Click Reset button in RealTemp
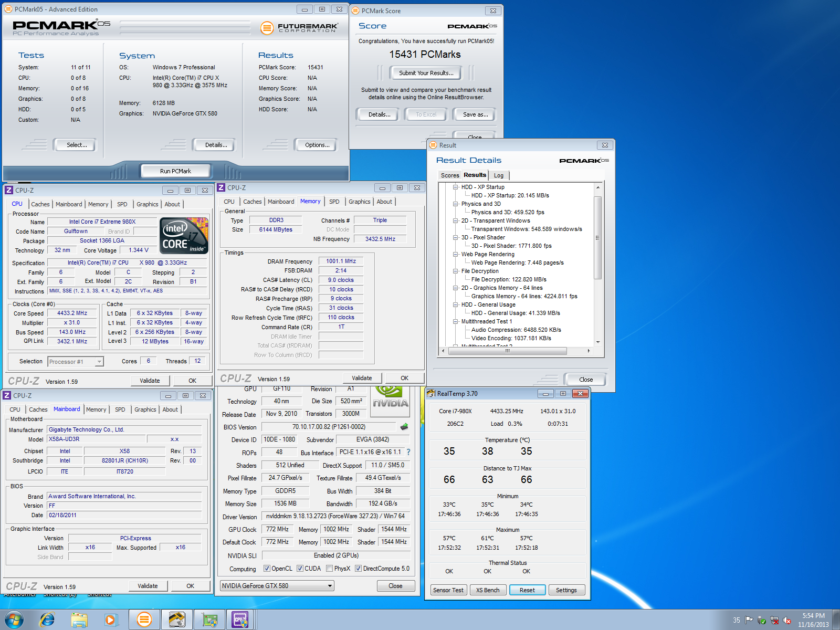 (x=527, y=590)
